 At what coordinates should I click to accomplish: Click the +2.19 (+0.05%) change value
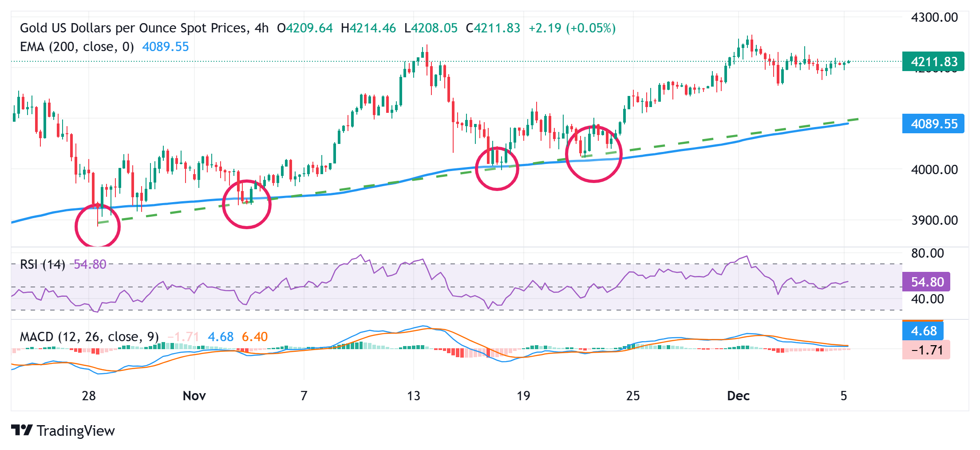click(x=572, y=28)
